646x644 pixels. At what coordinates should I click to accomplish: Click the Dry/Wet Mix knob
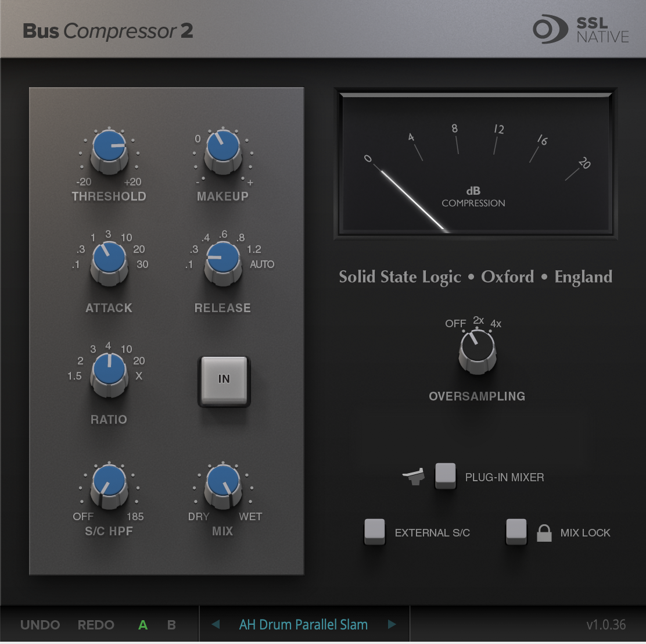(x=223, y=486)
